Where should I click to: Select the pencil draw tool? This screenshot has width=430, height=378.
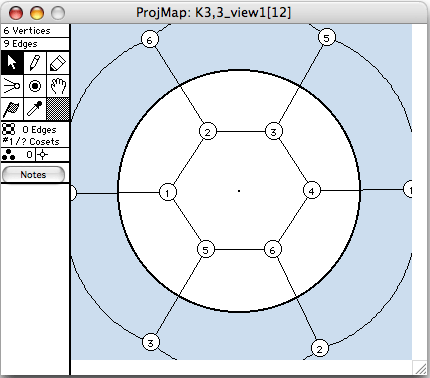pos(35,63)
